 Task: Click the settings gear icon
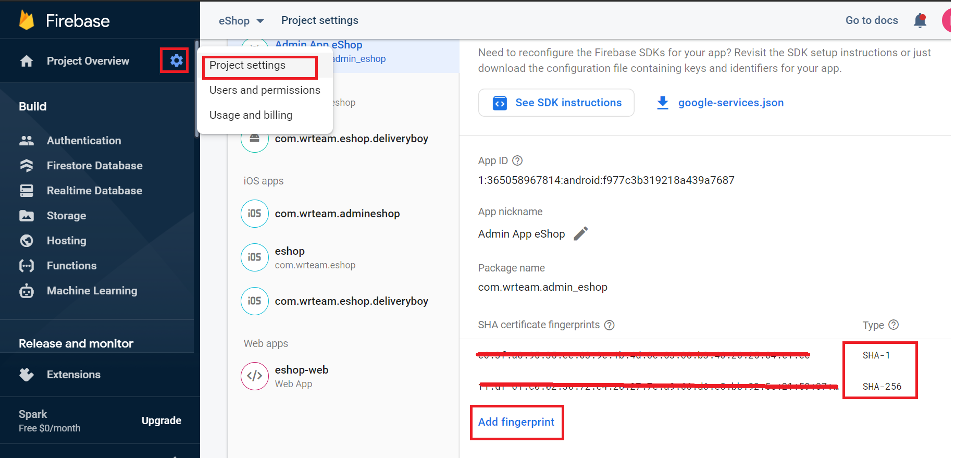176,60
